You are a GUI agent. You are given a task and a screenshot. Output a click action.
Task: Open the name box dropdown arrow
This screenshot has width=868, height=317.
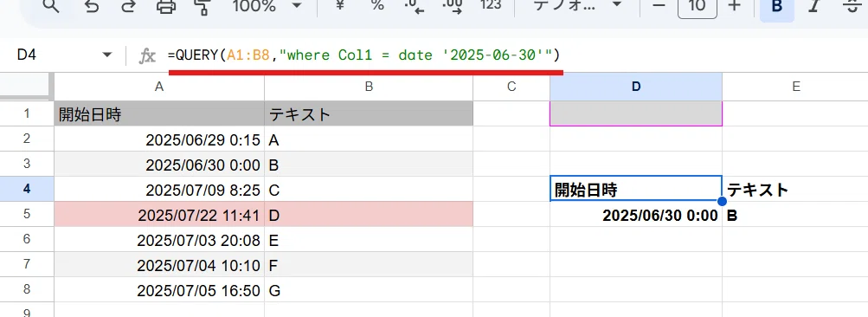pos(106,55)
